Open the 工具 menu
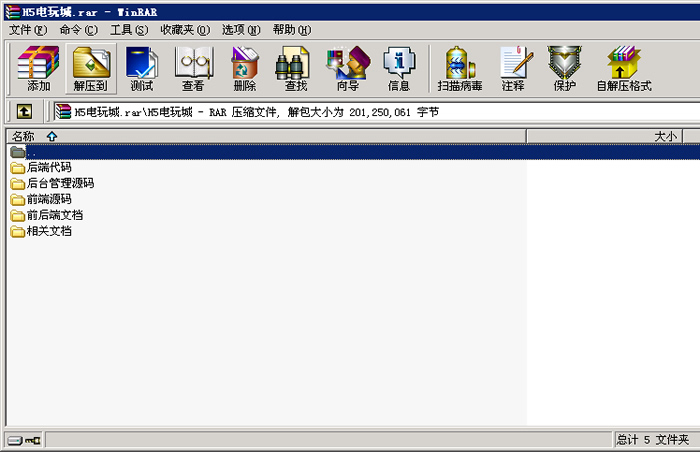 tap(128, 30)
